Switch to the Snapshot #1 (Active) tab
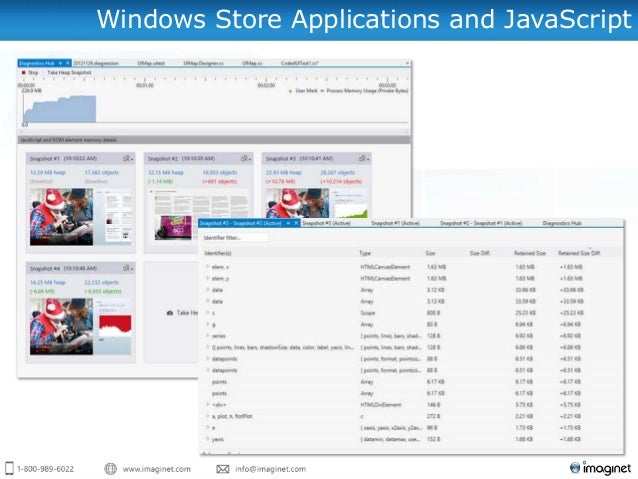Image resolution: width=638 pixels, height=479 pixels. click(x=395, y=223)
